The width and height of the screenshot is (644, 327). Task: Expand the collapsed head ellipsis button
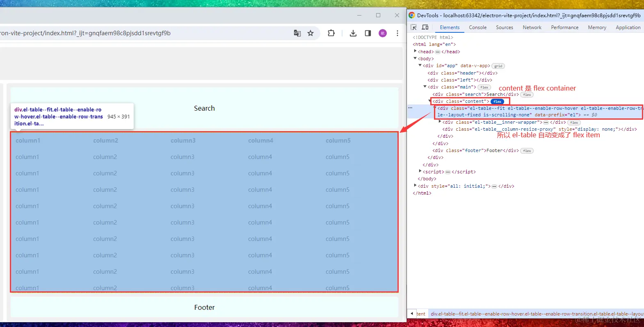tap(437, 52)
